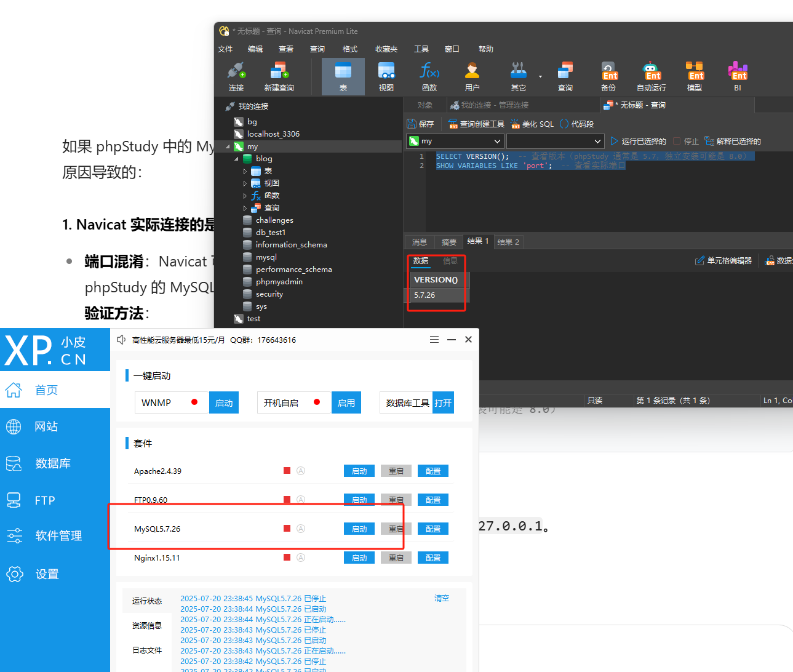The width and height of the screenshot is (793, 672).
Task: Click 启用 for 开机自启 (auto-start on boot)
Action: tap(346, 402)
